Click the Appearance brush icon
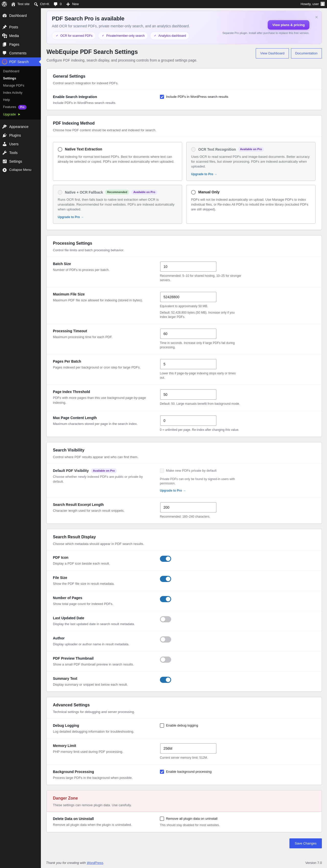327x868 pixels. click(5, 127)
